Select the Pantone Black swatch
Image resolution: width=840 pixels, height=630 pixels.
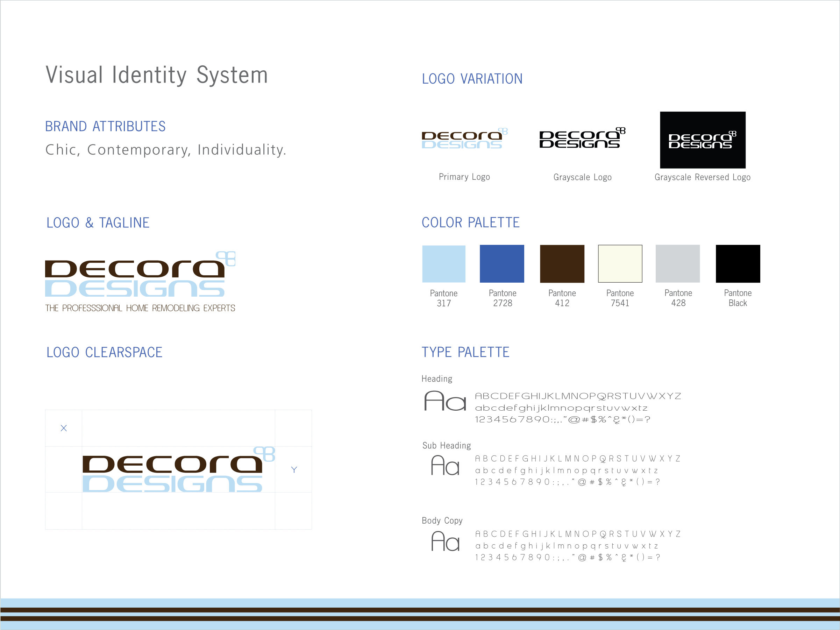(738, 264)
